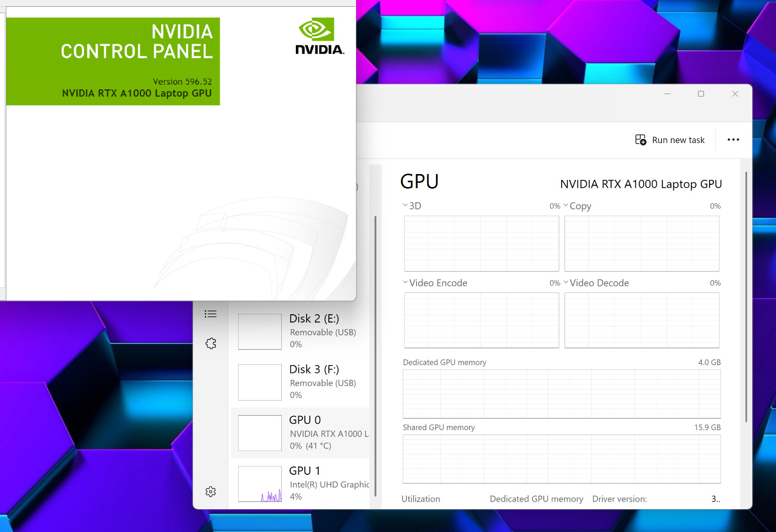Click the Dedicated GPU memory graph
This screenshot has width=776, height=532.
(x=562, y=394)
